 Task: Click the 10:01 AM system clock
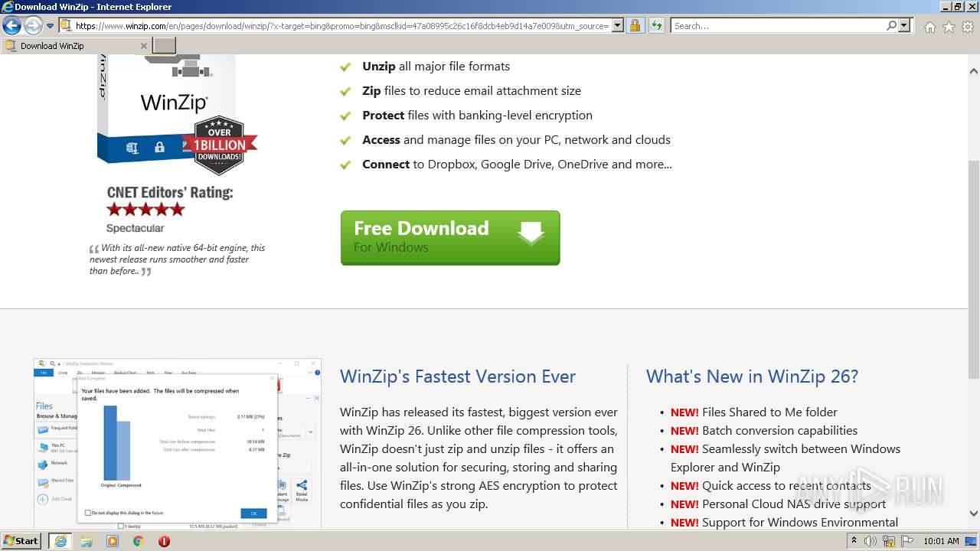(x=941, y=541)
